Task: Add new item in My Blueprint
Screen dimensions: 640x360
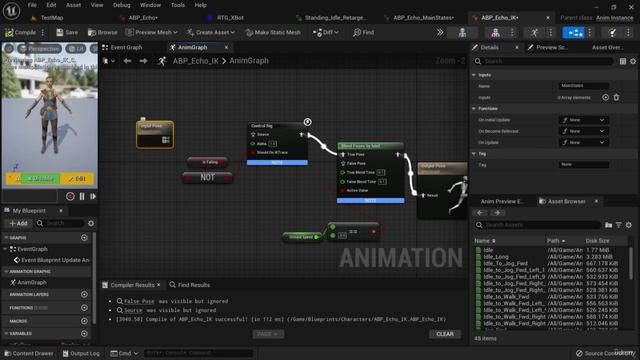Action: (18, 223)
